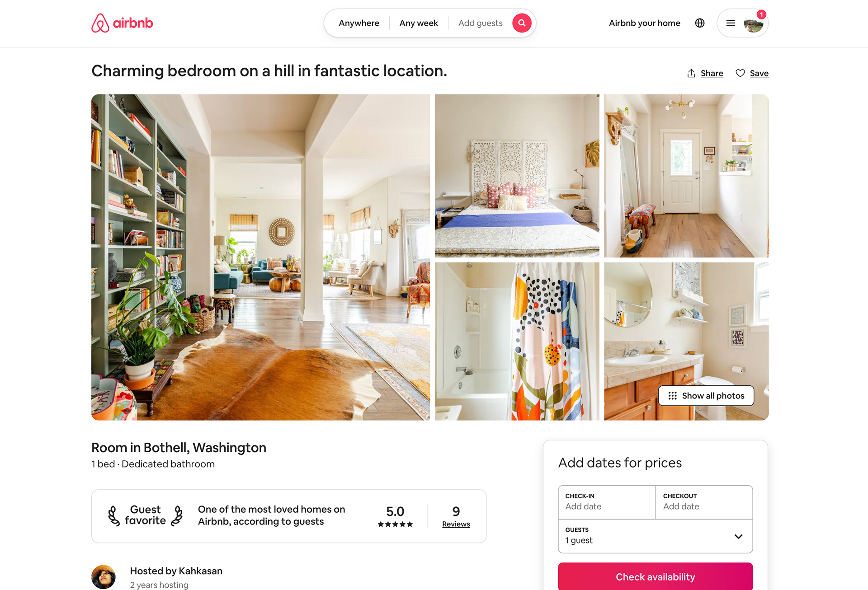
Task: Click the share upload icon
Action: coord(691,73)
